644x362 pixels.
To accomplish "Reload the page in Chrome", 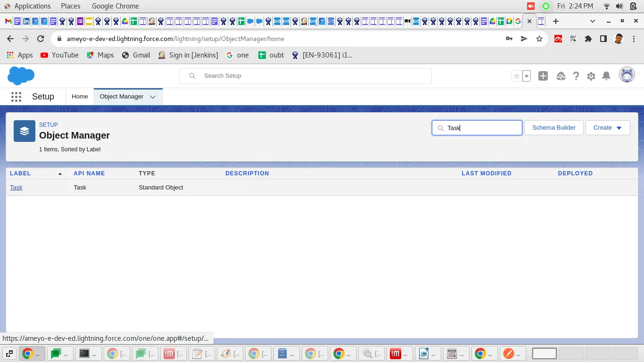I will pyautogui.click(x=41, y=39).
